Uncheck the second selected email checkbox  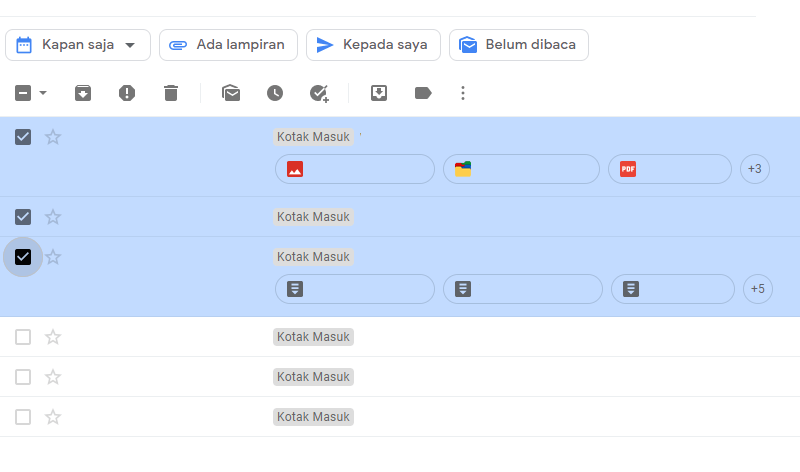pos(23,217)
